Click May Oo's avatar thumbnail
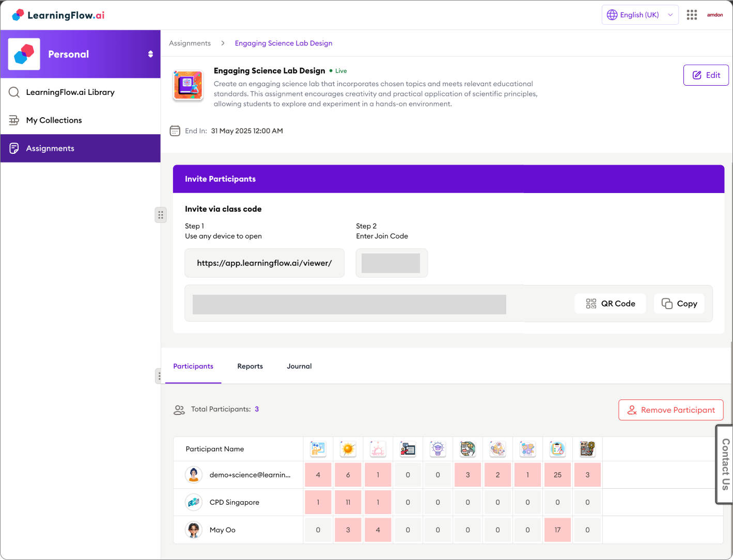Image resolution: width=733 pixels, height=560 pixels. click(193, 530)
